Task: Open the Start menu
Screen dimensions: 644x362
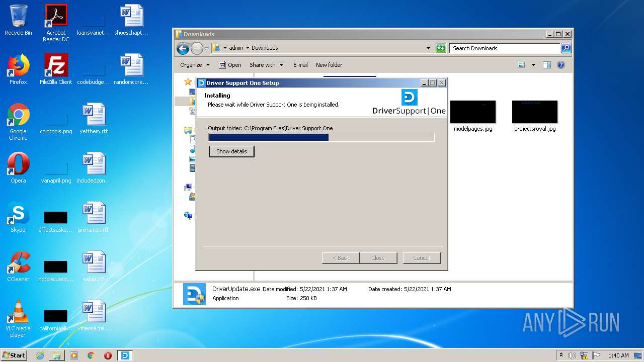Action: coord(14,355)
